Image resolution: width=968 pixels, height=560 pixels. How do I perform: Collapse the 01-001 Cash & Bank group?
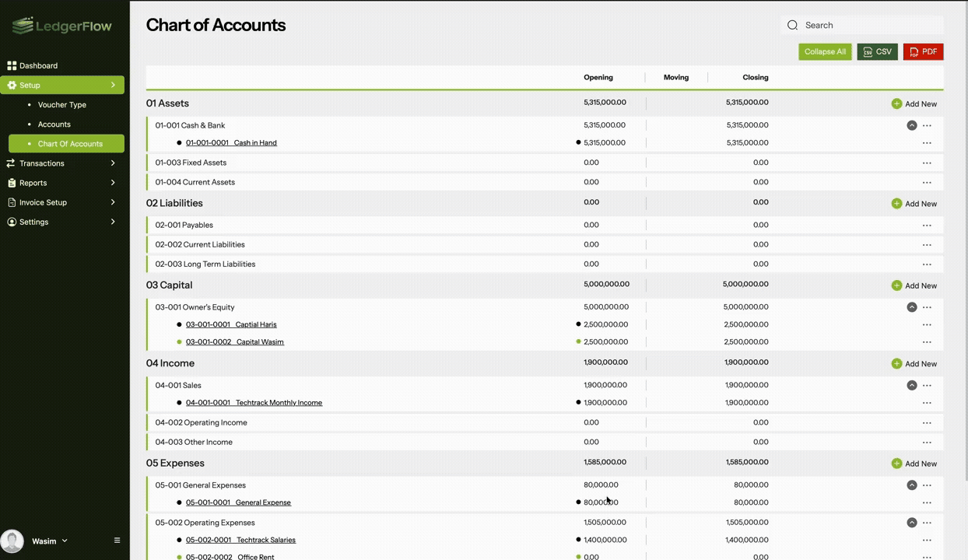[911, 125]
